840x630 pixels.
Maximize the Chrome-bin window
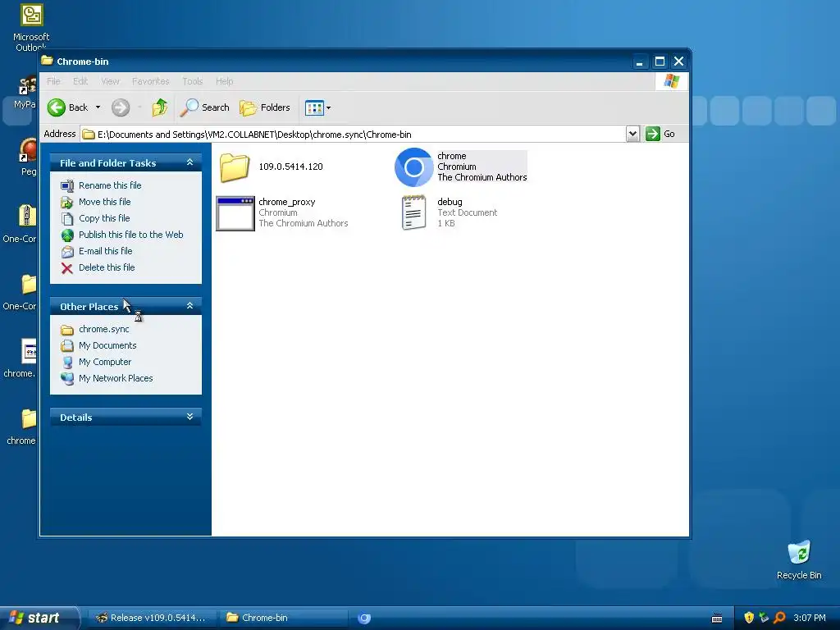[x=660, y=62]
